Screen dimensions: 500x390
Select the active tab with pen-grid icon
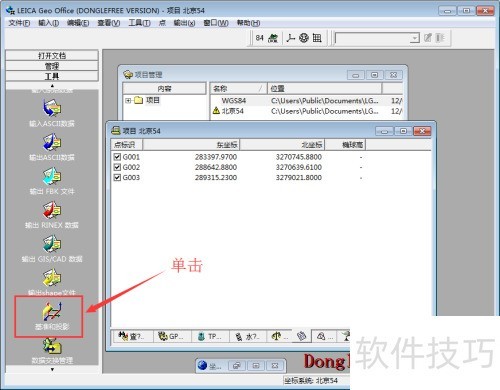(x=301, y=336)
